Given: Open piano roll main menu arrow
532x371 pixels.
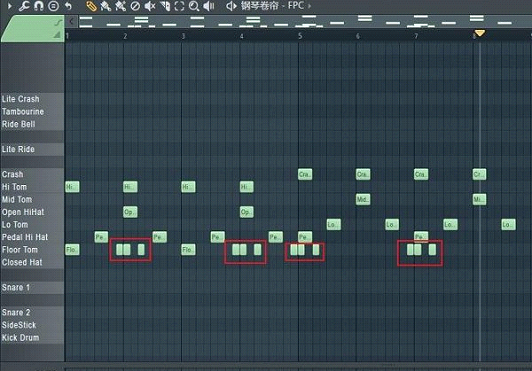Looking at the screenshot, I should (10, 6).
